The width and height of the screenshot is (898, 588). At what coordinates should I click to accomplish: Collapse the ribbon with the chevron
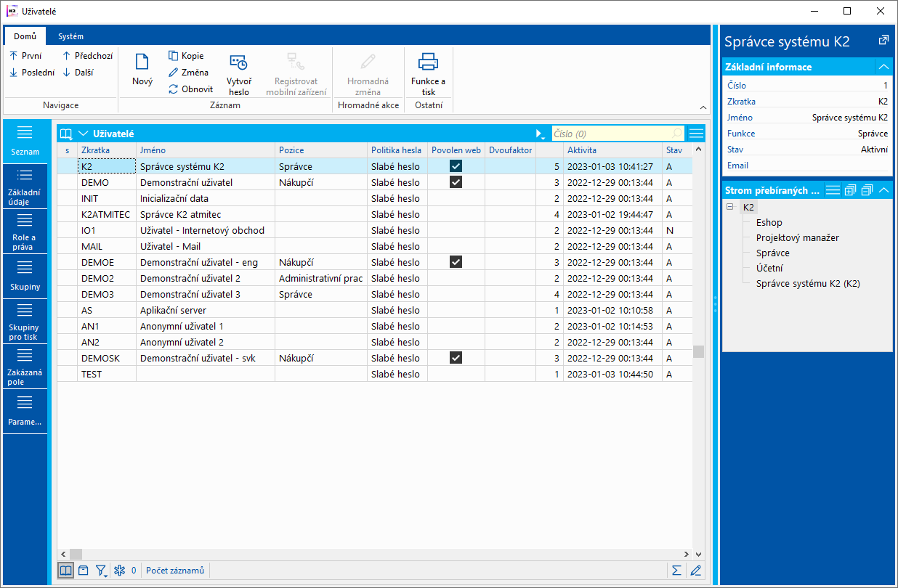pos(703,107)
